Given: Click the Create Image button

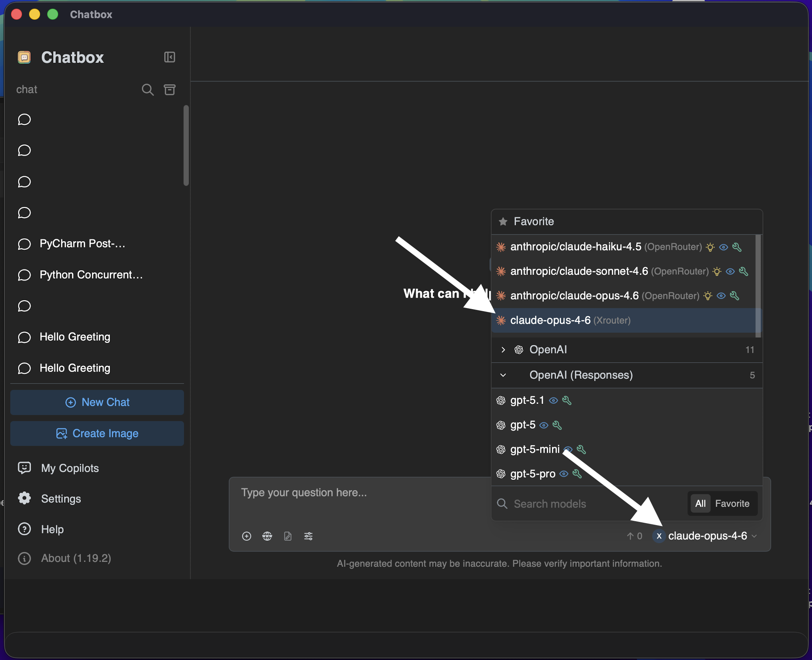Looking at the screenshot, I should click(x=97, y=433).
